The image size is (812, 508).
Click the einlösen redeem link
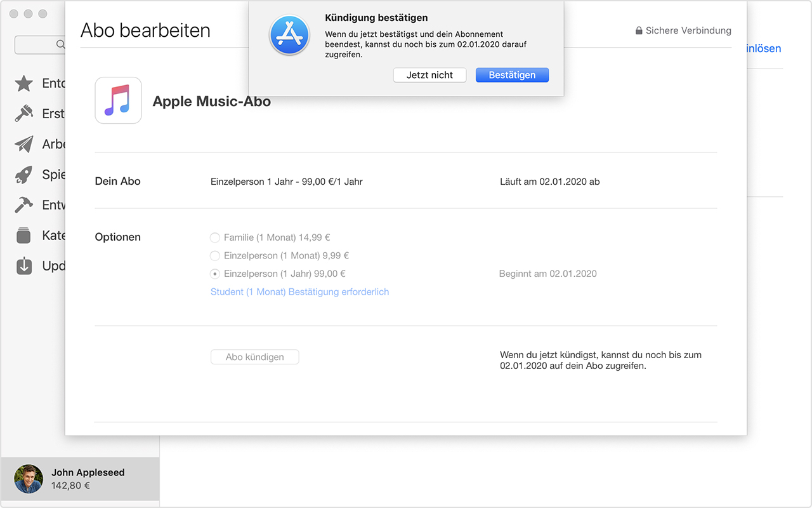click(x=764, y=48)
